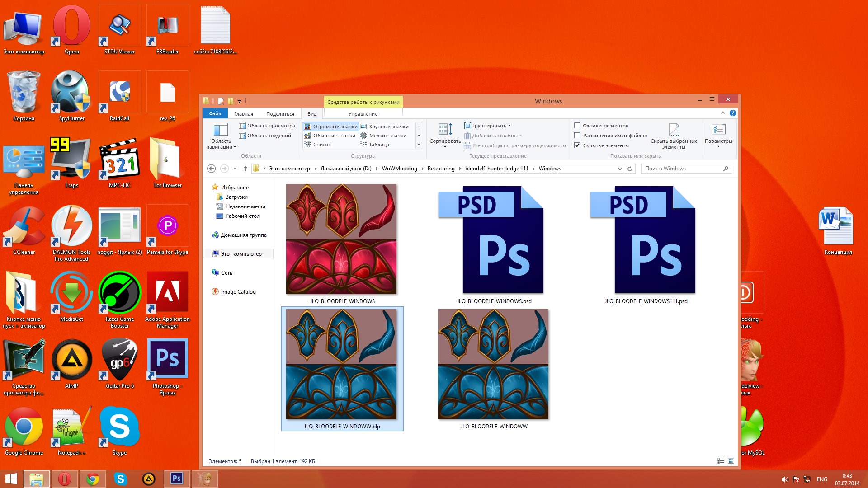Switch to Вид ribbon tab

coord(312,114)
